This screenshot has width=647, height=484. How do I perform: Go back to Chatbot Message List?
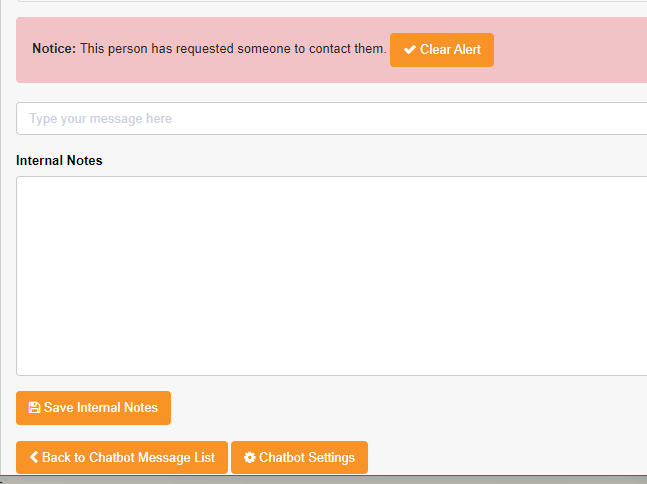click(x=122, y=458)
